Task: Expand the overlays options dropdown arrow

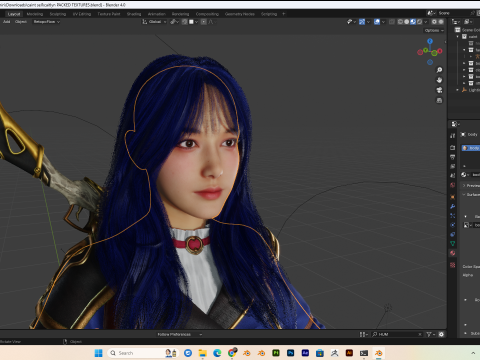Action: (383, 22)
